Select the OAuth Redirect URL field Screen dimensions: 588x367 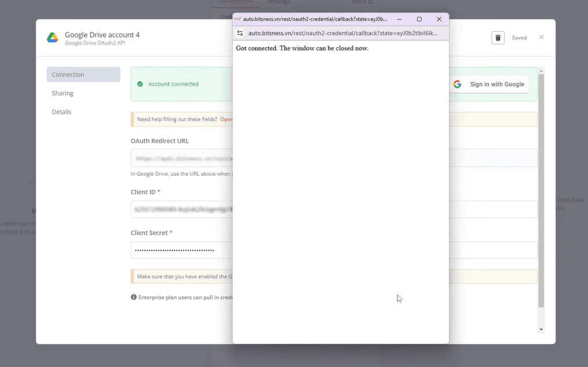click(x=181, y=158)
